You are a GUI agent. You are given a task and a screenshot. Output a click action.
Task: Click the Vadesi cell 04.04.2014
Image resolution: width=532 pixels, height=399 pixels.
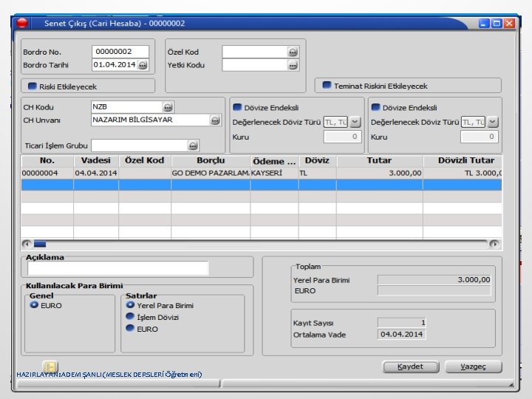[96, 173]
